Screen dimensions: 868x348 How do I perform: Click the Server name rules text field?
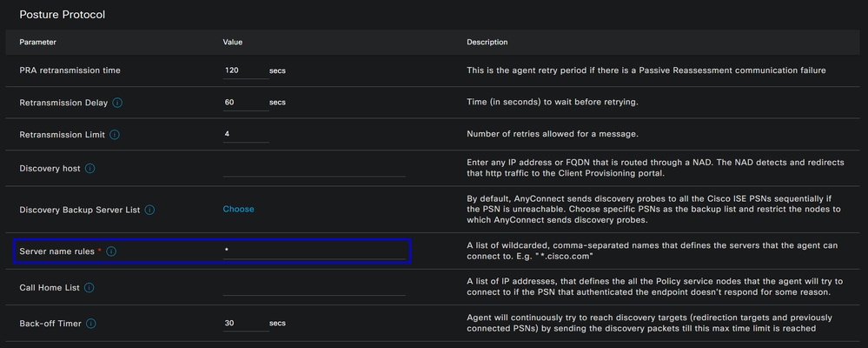tap(315, 251)
